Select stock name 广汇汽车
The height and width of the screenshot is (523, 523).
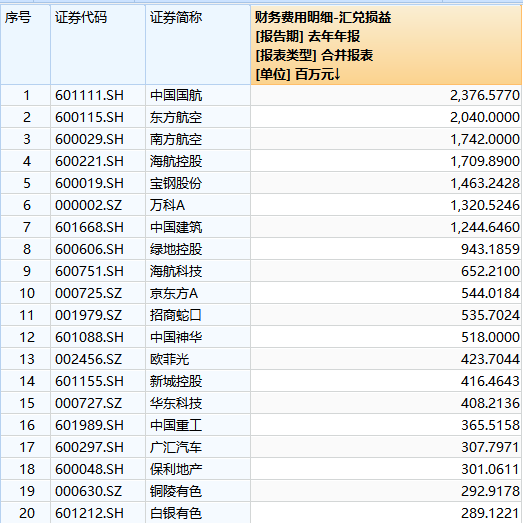pyautogui.click(x=176, y=448)
